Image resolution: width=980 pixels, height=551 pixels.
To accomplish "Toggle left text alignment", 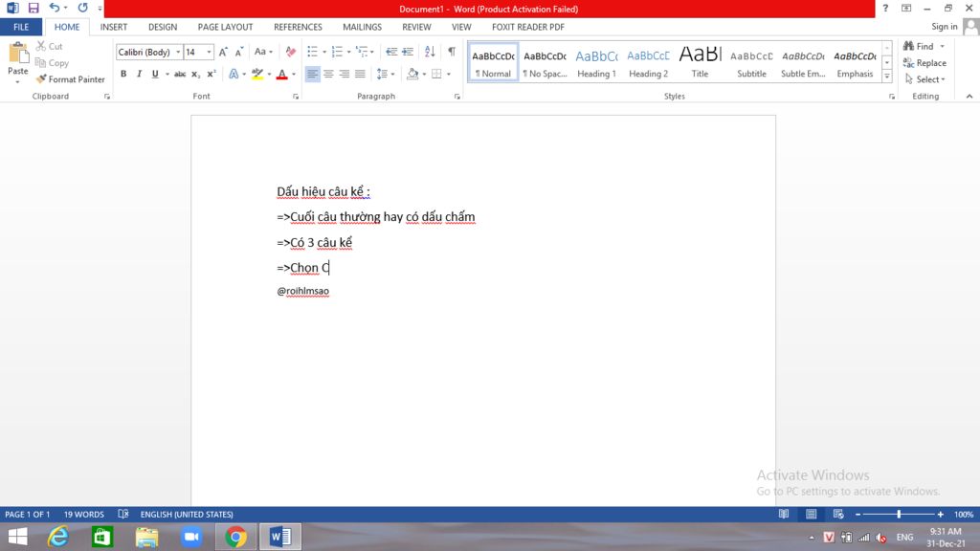I will pos(313,74).
